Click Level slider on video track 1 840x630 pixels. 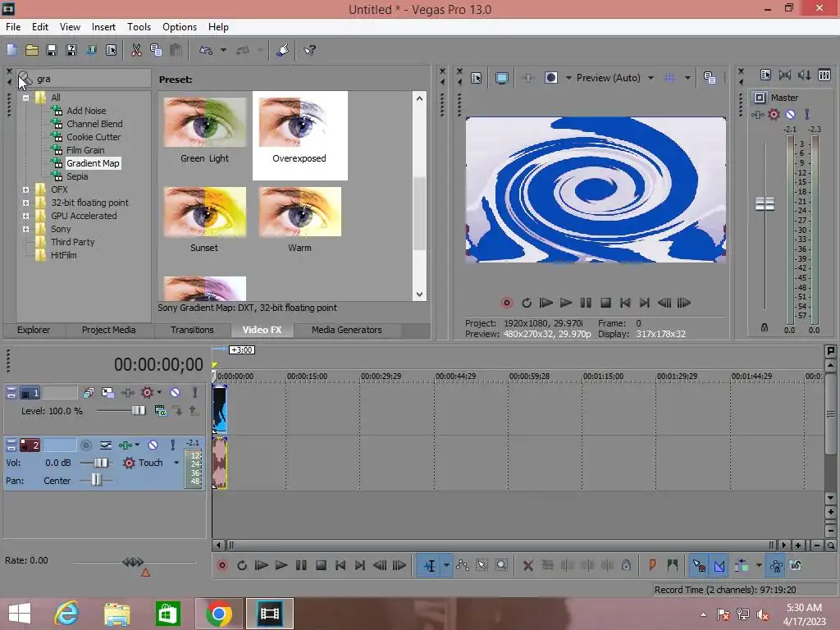coord(138,411)
